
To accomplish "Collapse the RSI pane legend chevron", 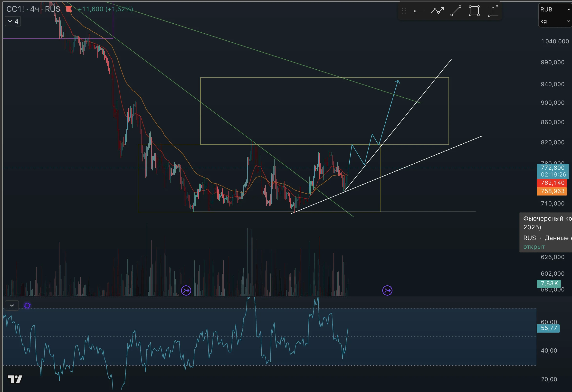I will click(12, 305).
